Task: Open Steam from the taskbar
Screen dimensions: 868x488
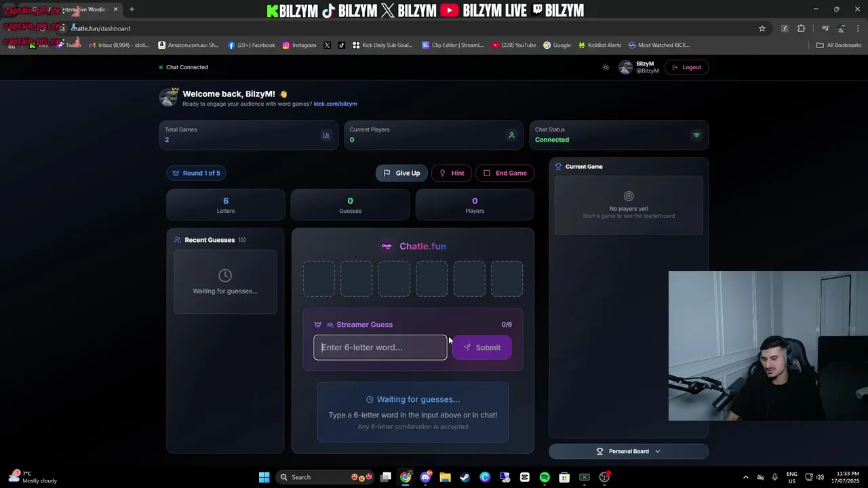Action: coord(465,477)
